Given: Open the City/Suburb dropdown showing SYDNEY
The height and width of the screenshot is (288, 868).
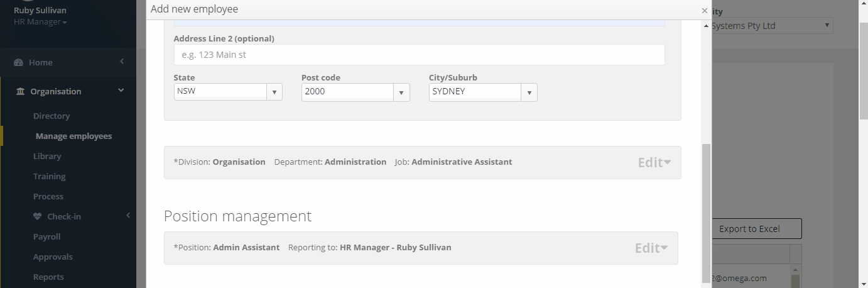Looking at the screenshot, I should pyautogui.click(x=483, y=92).
